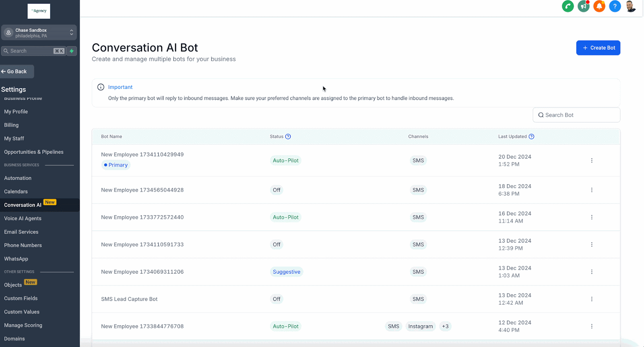This screenshot has height=347, width=644.
Task: Expand the +3 channels badge
Action: coord(445,326)
